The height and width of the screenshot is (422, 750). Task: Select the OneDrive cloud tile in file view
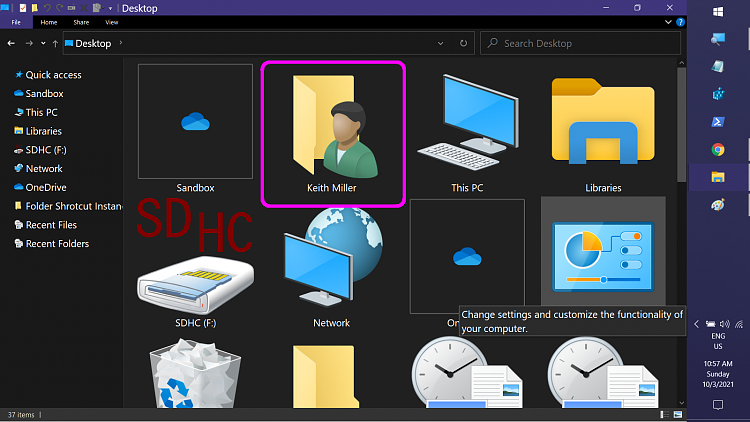467,256
